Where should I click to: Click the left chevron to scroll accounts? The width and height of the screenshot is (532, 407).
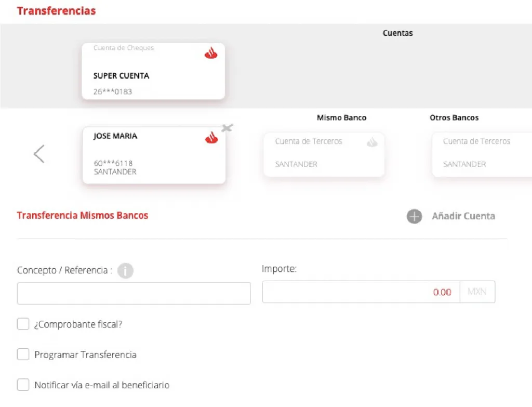(39, 154)
